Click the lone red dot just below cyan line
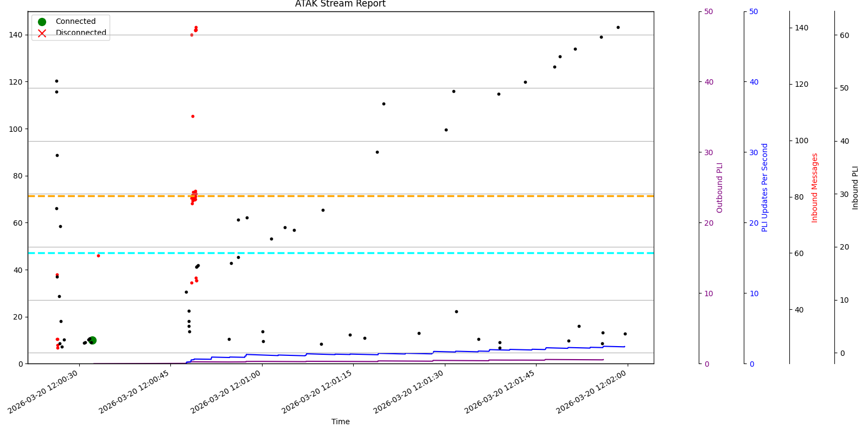 tap(98, 256)
